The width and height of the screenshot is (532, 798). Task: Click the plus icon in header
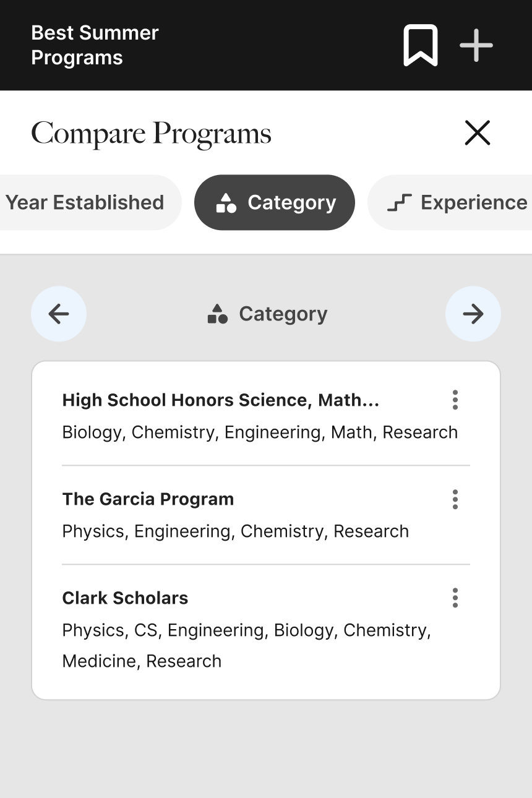point(476,45)
